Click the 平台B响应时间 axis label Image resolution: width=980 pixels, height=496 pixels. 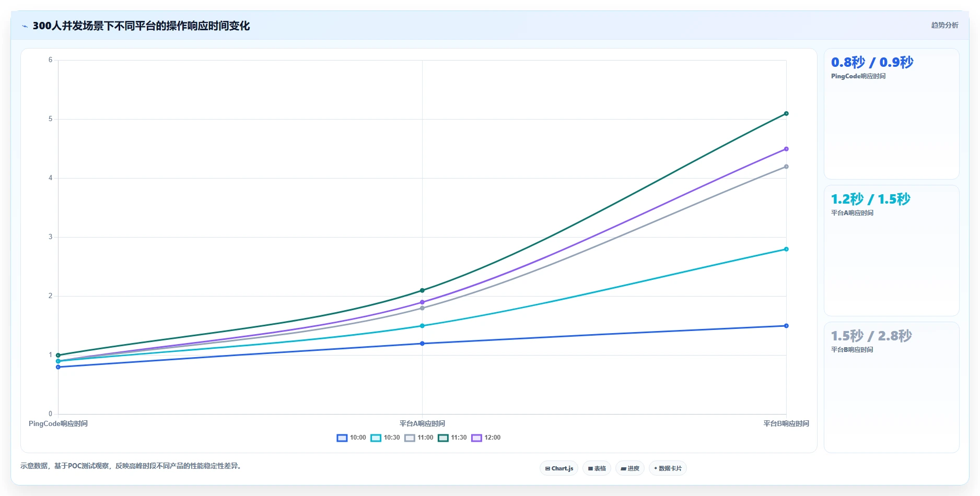(786, 423)
